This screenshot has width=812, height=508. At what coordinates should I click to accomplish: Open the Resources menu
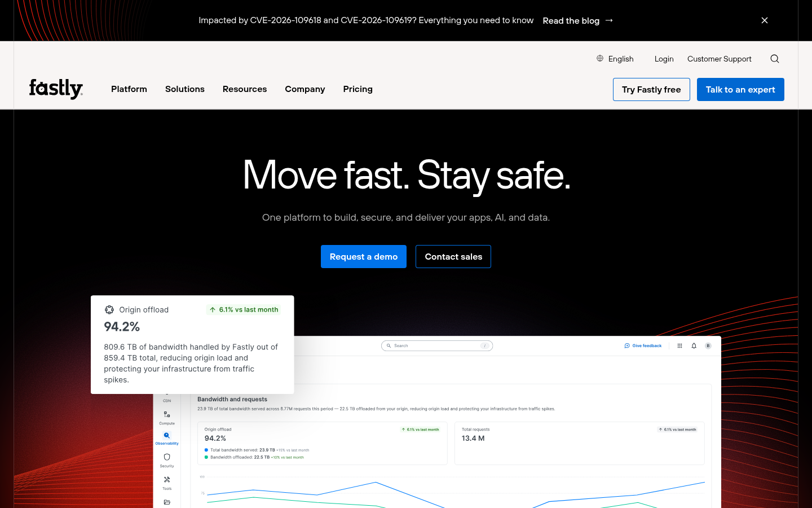[x=245, y=89]
